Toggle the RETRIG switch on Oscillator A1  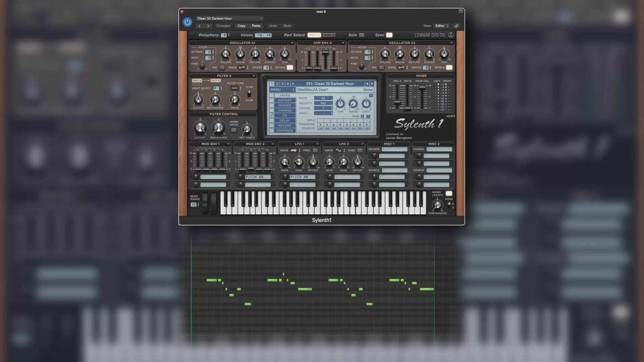pyautogui.click(x=289, y=67)
